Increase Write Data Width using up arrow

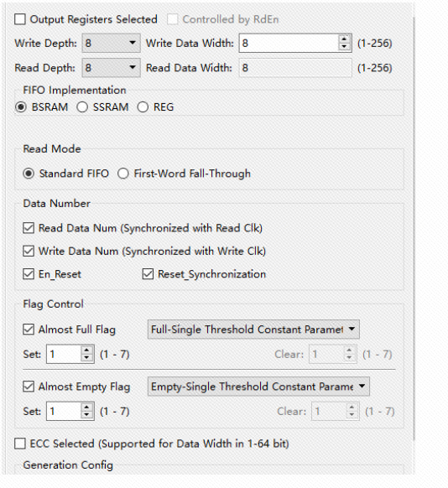[344, 39]
